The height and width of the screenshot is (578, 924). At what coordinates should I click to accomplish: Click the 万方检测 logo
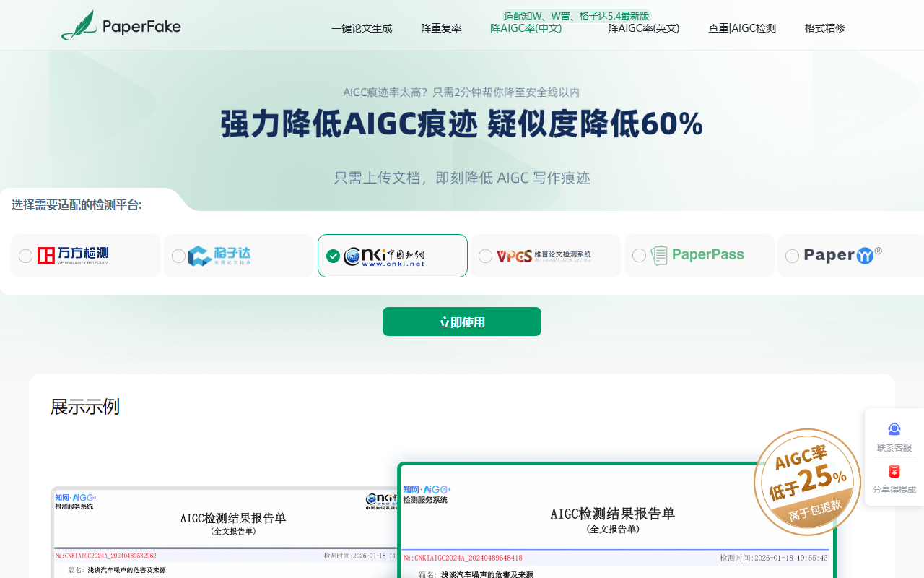pos(73,255)
